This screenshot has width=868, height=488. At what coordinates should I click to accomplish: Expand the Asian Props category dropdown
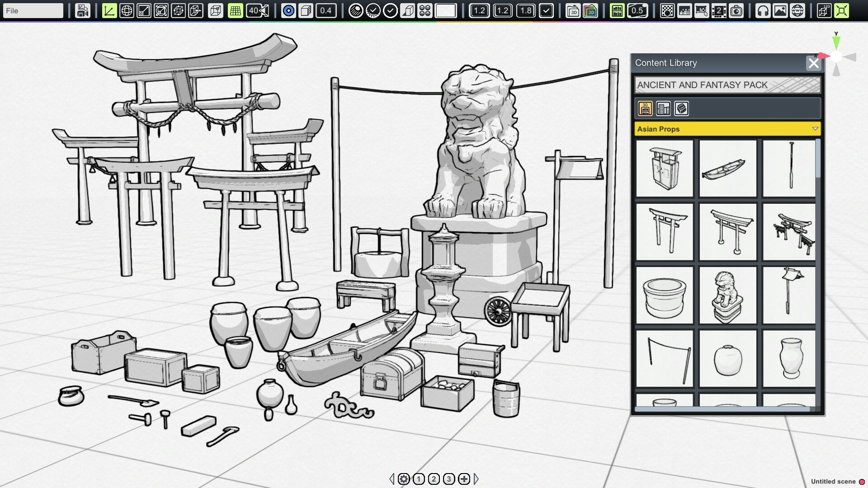pos(816,129)
